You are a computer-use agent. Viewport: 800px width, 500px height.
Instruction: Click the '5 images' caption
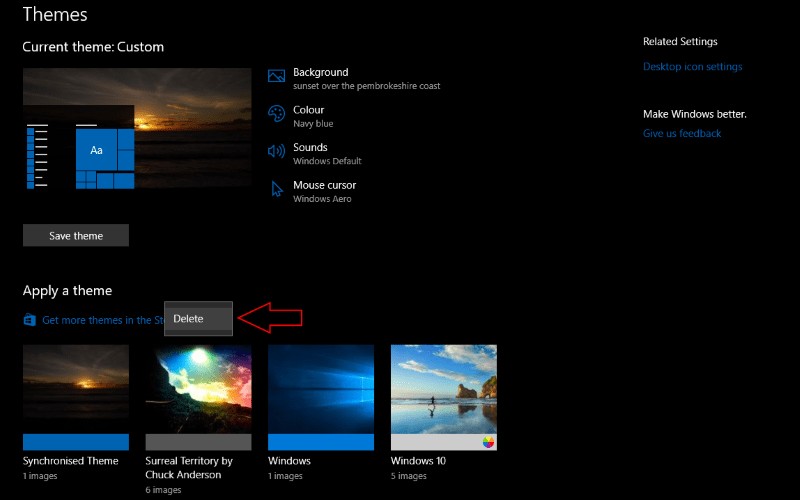coord(409,476)
